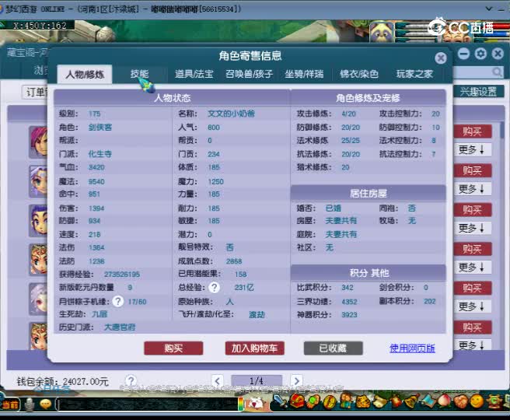Close the 角色寄售信息 dialog
Viewport: 510px width, 420px height.
pyautogui.click(x=440, y=58)
